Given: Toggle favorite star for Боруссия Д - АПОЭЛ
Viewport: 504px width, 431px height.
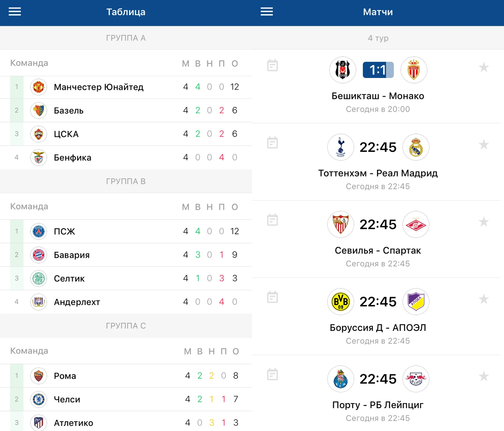Looking at the screenshot, I should pyautogui.click(x=484, y=299).
